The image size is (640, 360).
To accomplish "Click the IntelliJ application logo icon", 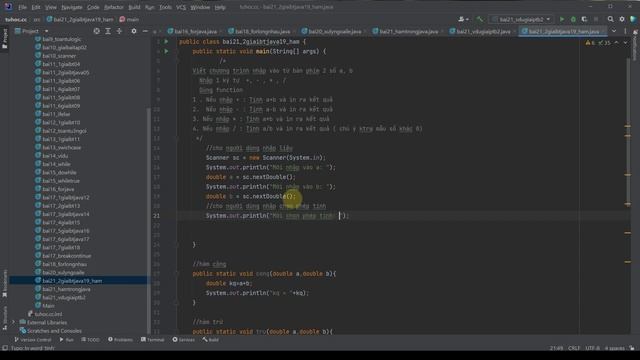I will click(x=8, y=7).
